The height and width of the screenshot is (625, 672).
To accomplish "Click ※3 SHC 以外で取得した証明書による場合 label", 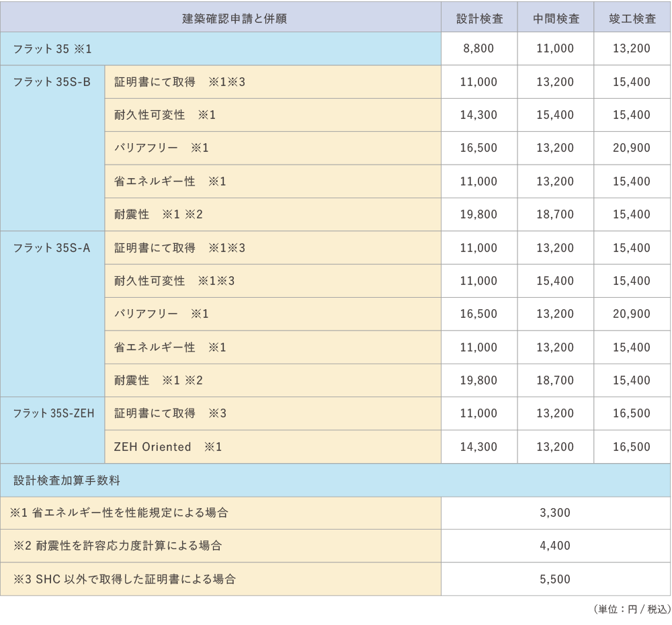I will pos(124,579).
